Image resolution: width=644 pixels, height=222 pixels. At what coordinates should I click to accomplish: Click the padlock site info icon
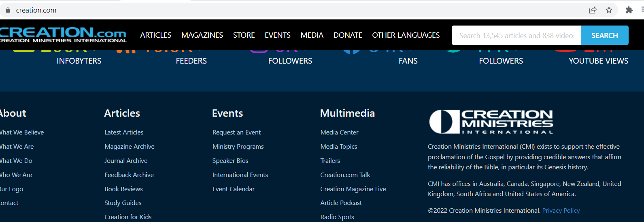[x=8, y=10]
